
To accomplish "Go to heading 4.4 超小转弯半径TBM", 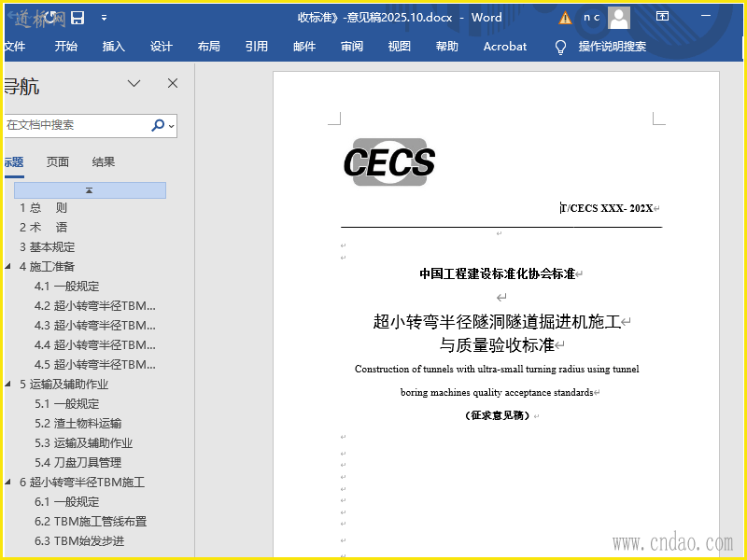I will click(x=95, y=344).
